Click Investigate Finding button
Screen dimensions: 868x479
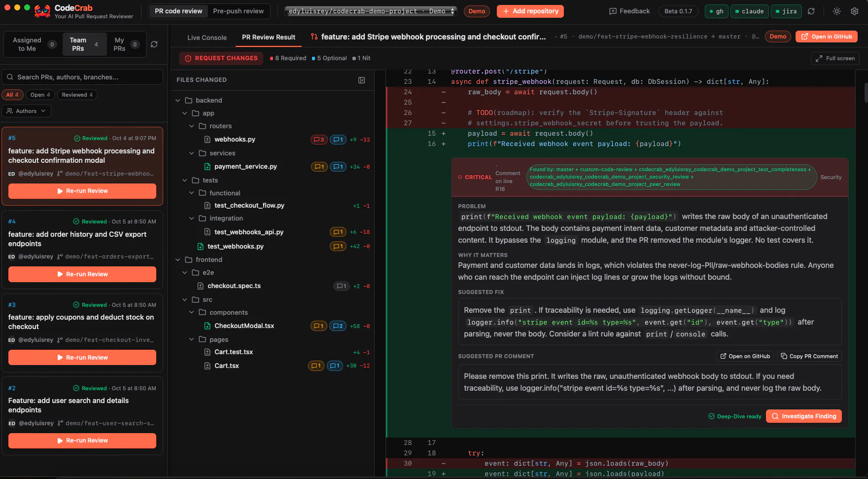point(804,416)
